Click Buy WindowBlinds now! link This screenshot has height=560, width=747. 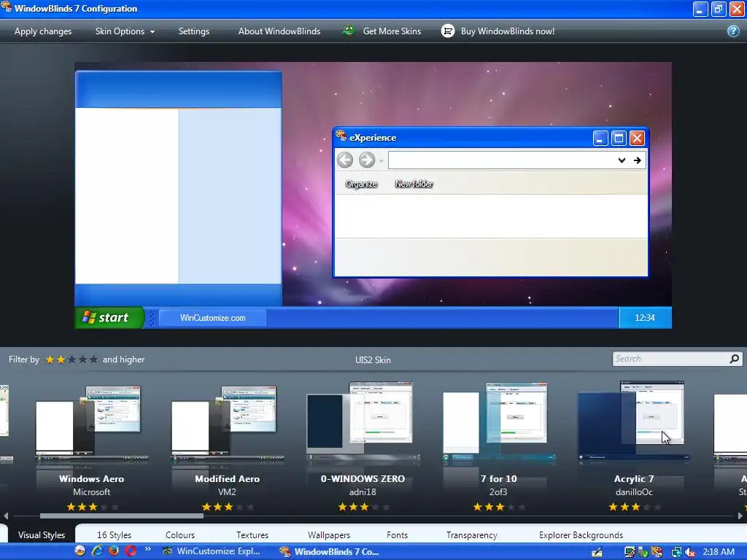click(508, 31)
